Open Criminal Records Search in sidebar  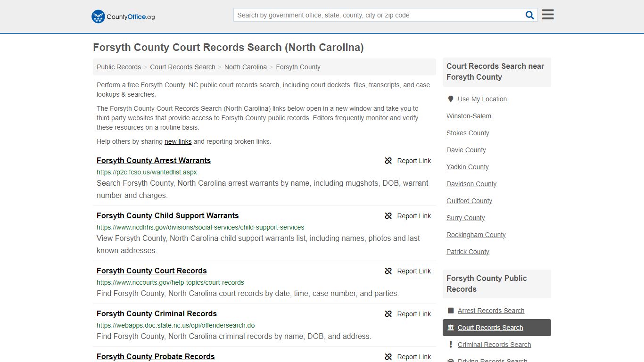(494, 345)
